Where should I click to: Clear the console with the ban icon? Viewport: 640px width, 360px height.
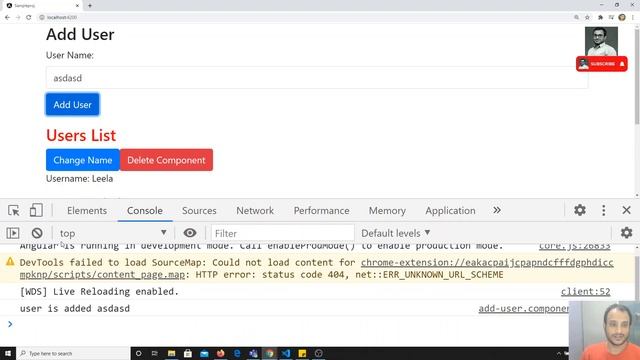(x=37, y=233)
